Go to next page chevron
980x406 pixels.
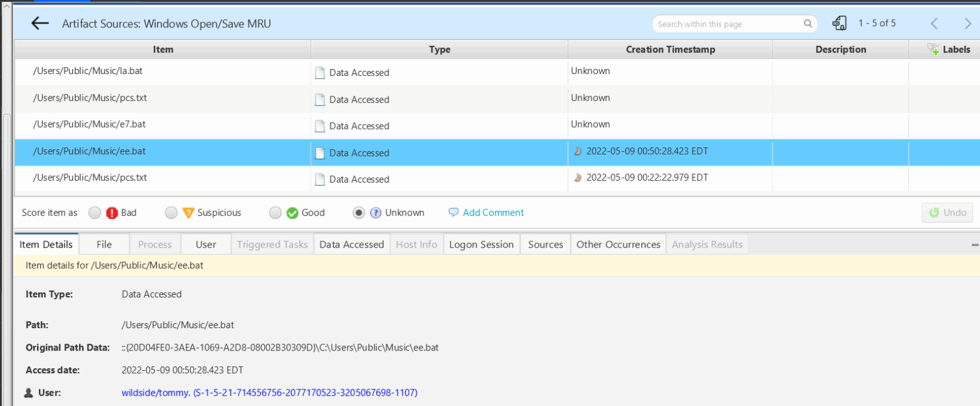coord(967,24)
